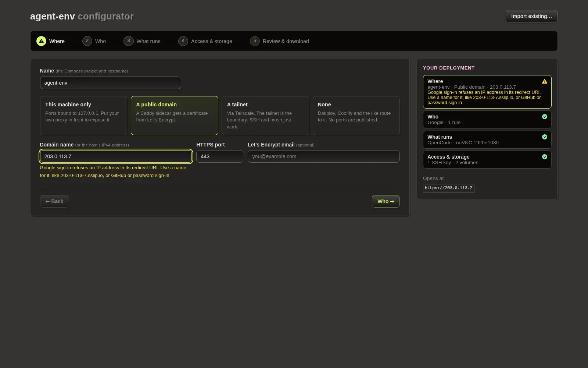Viewport: 588px width, 368px height.
Task: Click the Let's Encrypt email field
Action: click(323, 156)
